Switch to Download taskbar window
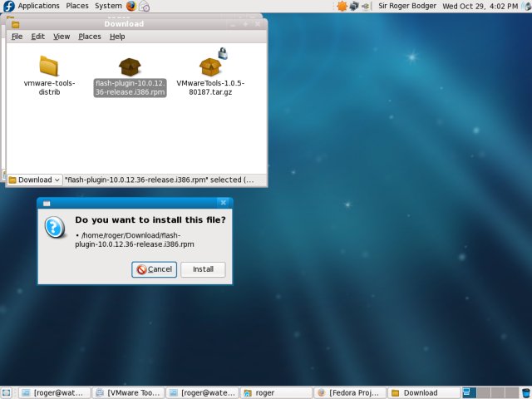Screen dimensions: 532x399 (424, 392)
